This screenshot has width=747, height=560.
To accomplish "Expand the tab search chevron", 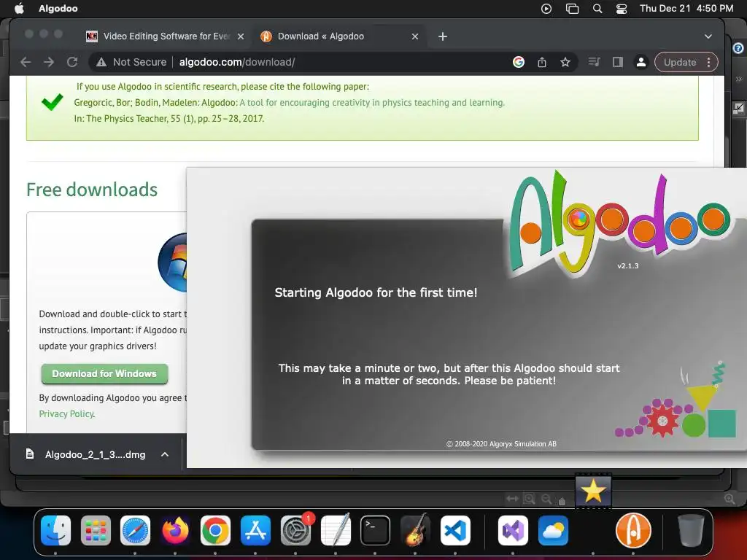I will point(708,36).
